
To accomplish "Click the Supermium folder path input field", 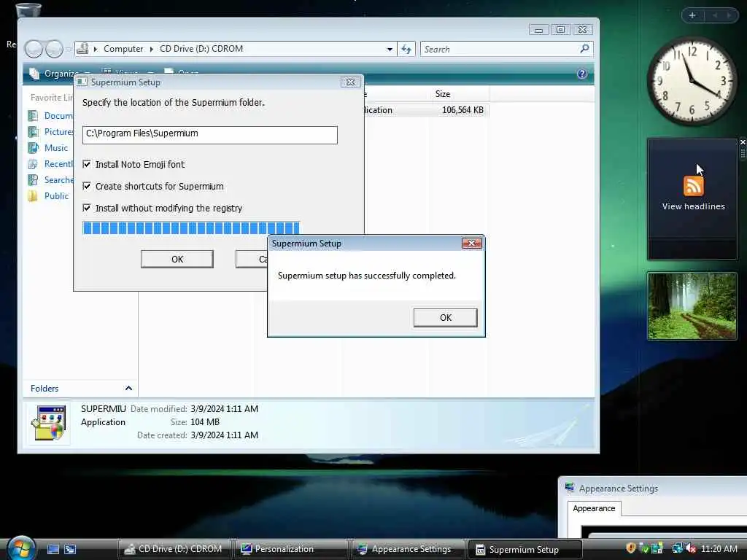I will pyautogui.click(x=209, y=135).
